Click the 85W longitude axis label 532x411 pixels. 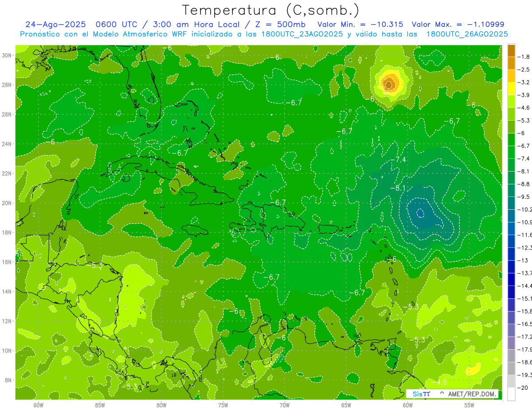[x=100, y=405]
